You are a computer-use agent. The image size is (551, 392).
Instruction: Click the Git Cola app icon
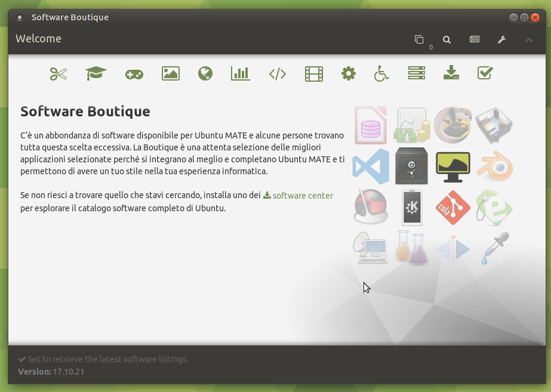(453, 207)
